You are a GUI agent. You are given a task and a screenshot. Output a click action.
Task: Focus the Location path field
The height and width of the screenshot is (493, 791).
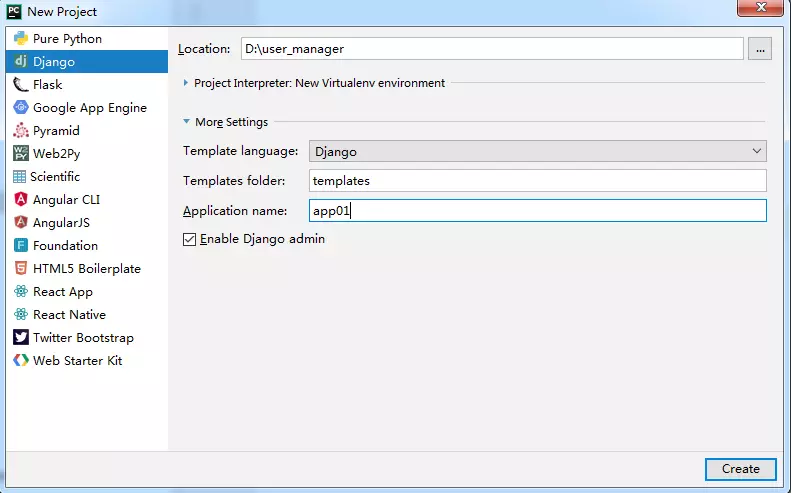pos(492,49)
